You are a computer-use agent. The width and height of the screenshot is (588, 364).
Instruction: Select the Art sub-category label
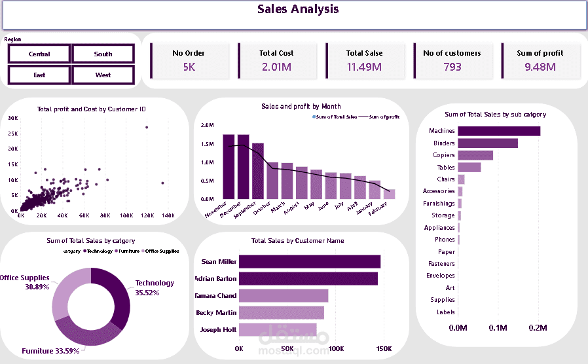450,288
